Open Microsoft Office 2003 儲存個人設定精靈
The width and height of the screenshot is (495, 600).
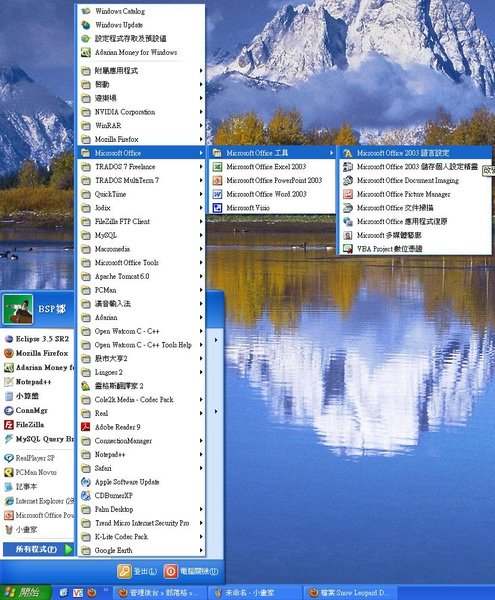point(415,166)
